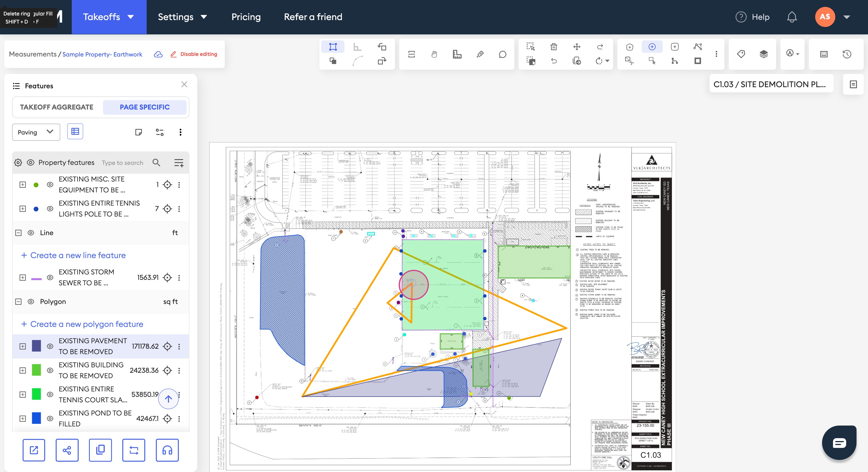Open the Paving dropdown
868x472 pixels.
(x=36, y=132)
